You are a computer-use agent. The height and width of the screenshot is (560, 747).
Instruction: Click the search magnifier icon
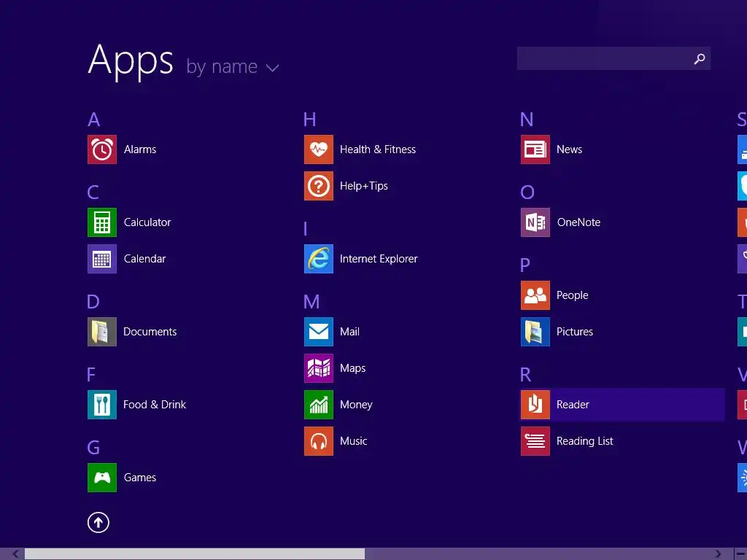click(x=700, y=58)
